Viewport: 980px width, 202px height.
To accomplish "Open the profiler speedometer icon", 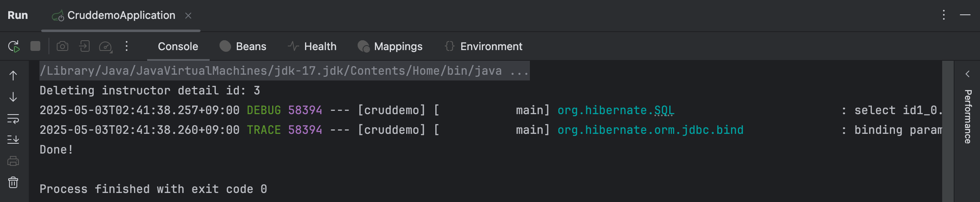I will pos(106,46).
